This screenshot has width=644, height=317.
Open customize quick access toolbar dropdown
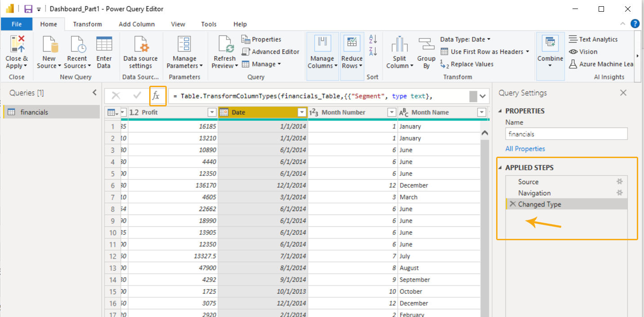tap(39, 9)
